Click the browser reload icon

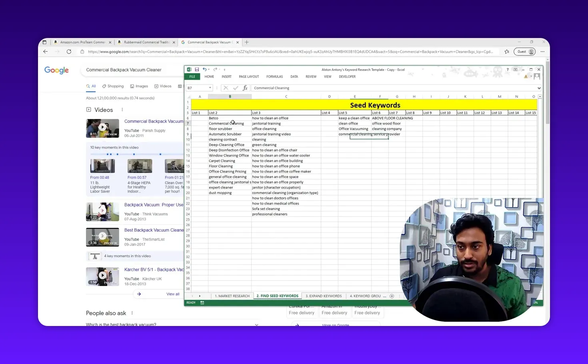pyautogui.click(x=69, y=51)
